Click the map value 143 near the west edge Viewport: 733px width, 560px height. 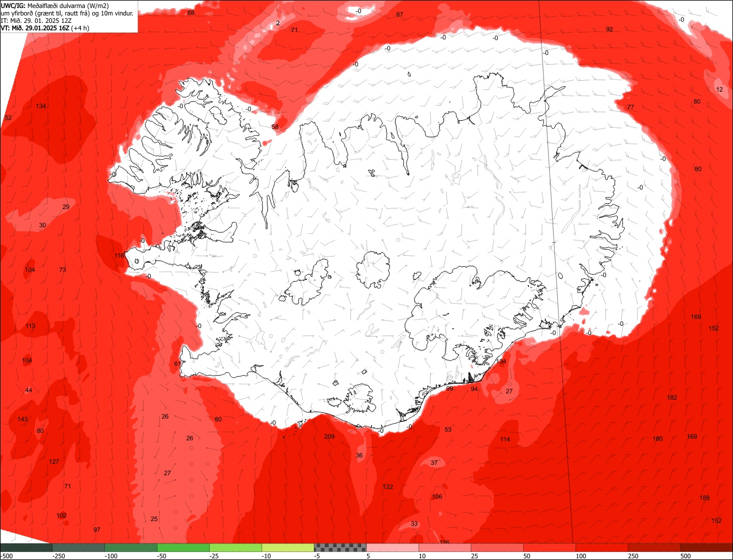point(22,419)
